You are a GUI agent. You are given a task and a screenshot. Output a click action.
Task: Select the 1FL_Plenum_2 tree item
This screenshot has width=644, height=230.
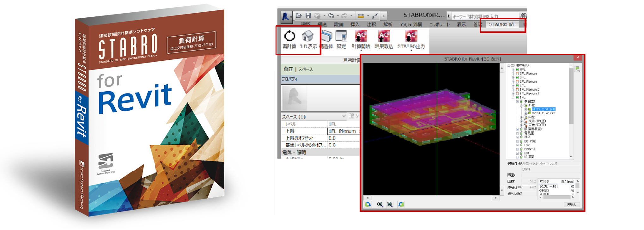pyautogui.click(x=529, y=89)
